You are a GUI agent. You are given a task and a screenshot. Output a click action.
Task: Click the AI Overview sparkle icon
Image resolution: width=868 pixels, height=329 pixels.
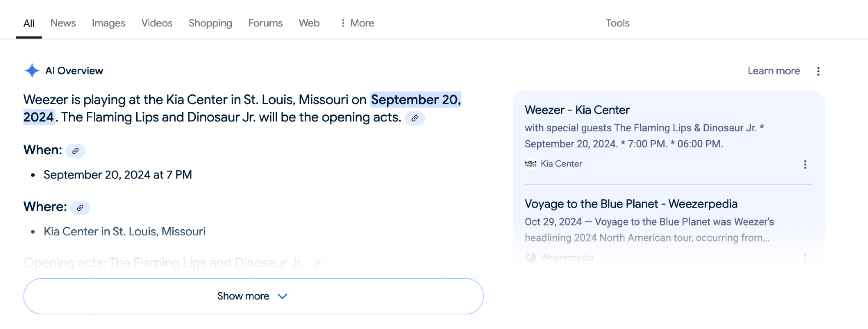click(x=32, y=71)
